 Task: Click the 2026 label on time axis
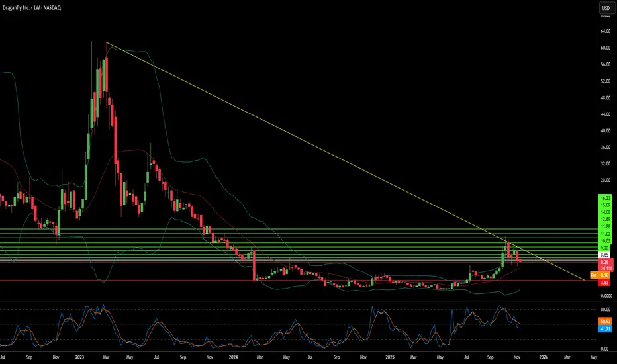(544, 357)
